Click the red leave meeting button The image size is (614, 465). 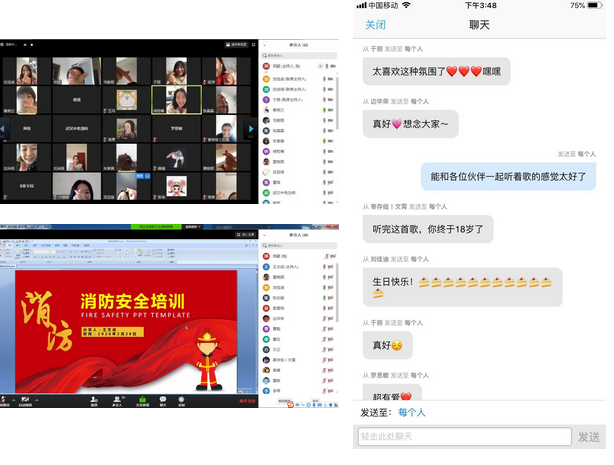coord(247,403)
